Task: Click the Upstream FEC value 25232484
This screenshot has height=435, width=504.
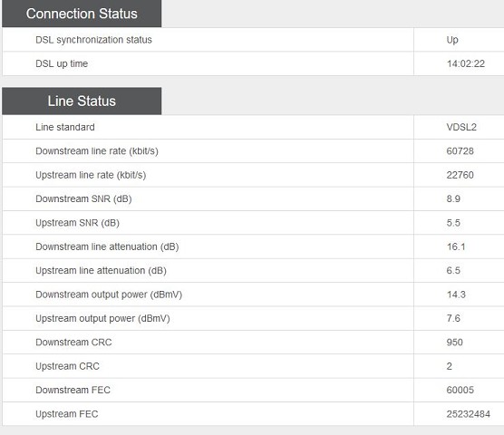Action: 468,414
